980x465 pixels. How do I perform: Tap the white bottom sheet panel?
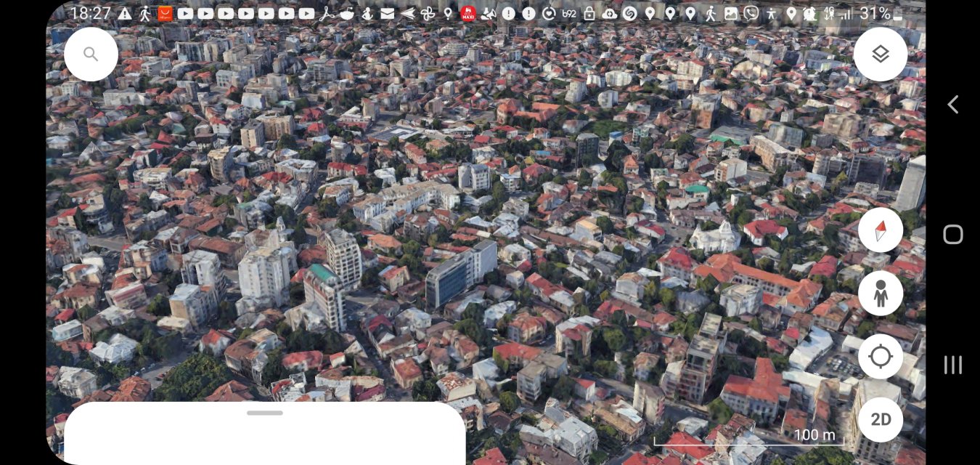[x=265, y=440]
